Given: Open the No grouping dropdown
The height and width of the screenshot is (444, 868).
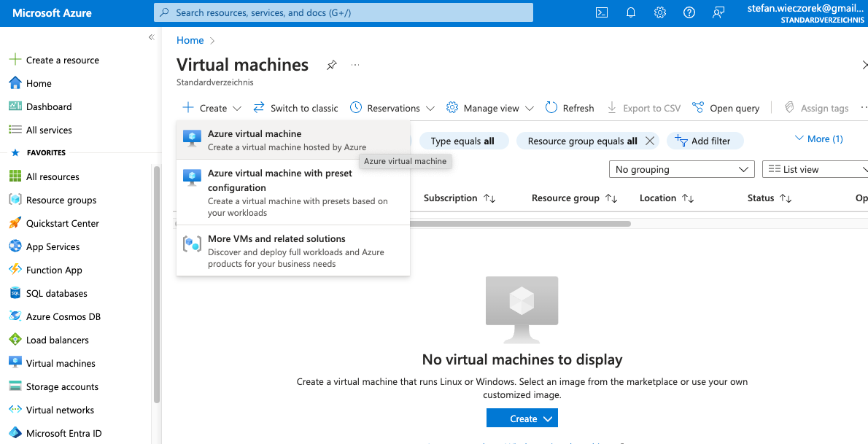Looking at the screenshot, I should [681, 168].
